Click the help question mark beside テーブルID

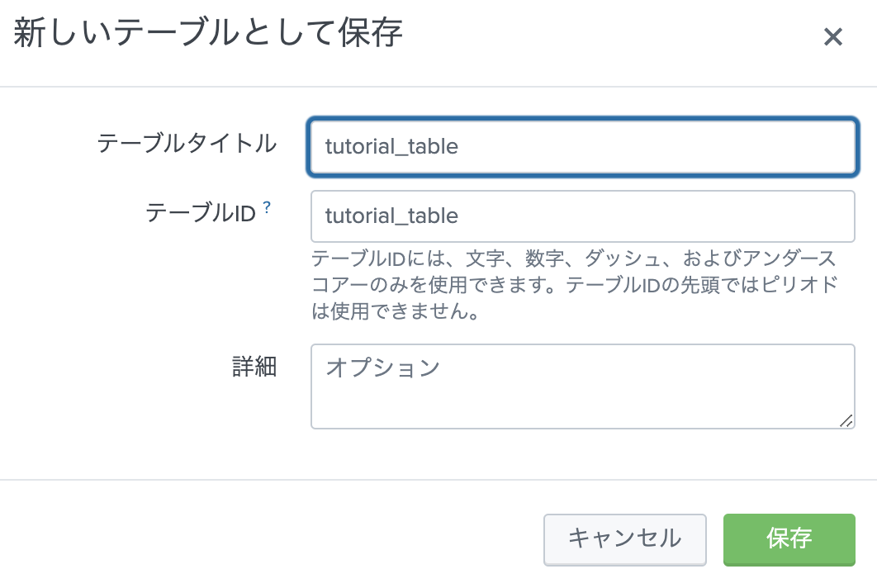[267, 208]
